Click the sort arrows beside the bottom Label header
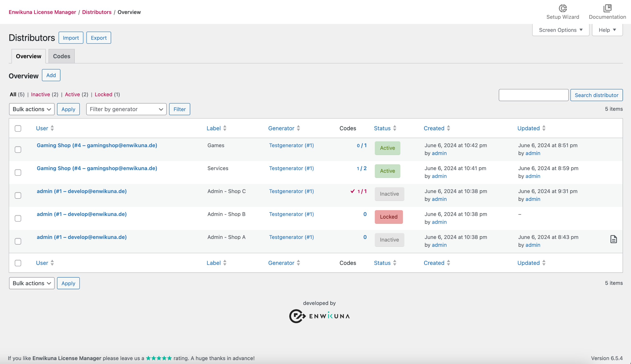 [x=224, y=263]
